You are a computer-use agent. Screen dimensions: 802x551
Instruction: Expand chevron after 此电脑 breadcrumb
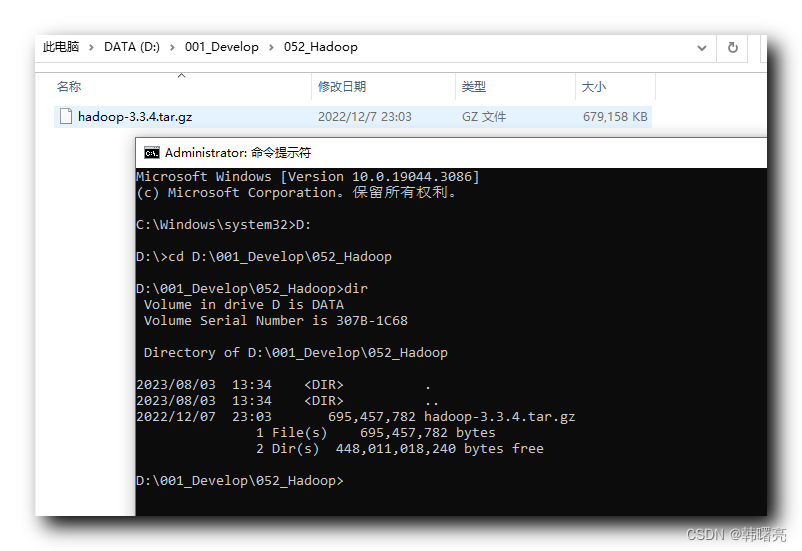point(91,48)
